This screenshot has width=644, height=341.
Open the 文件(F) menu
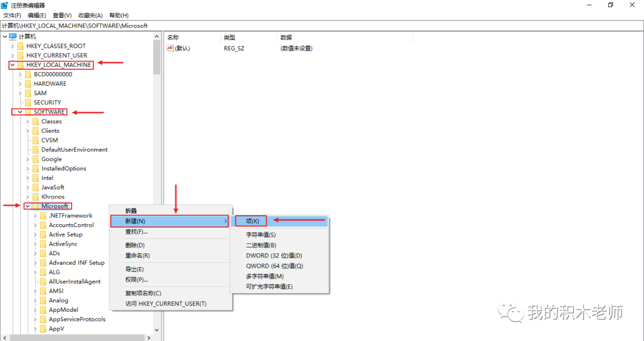pos(13,15)
